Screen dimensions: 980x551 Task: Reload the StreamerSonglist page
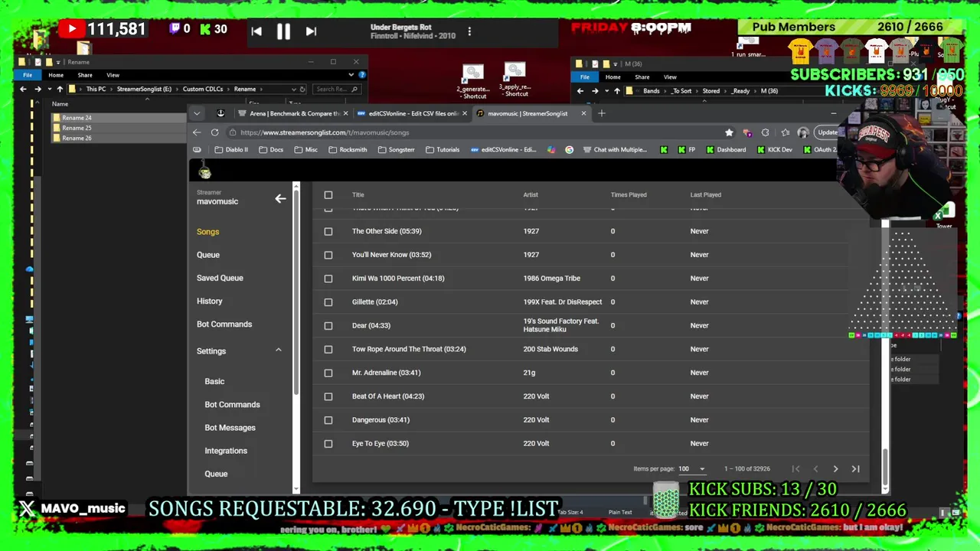pos(215,132)
